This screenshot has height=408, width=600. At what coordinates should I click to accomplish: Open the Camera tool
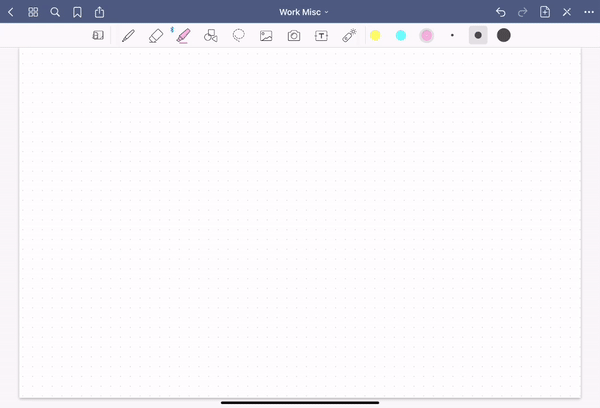[294, 35]
